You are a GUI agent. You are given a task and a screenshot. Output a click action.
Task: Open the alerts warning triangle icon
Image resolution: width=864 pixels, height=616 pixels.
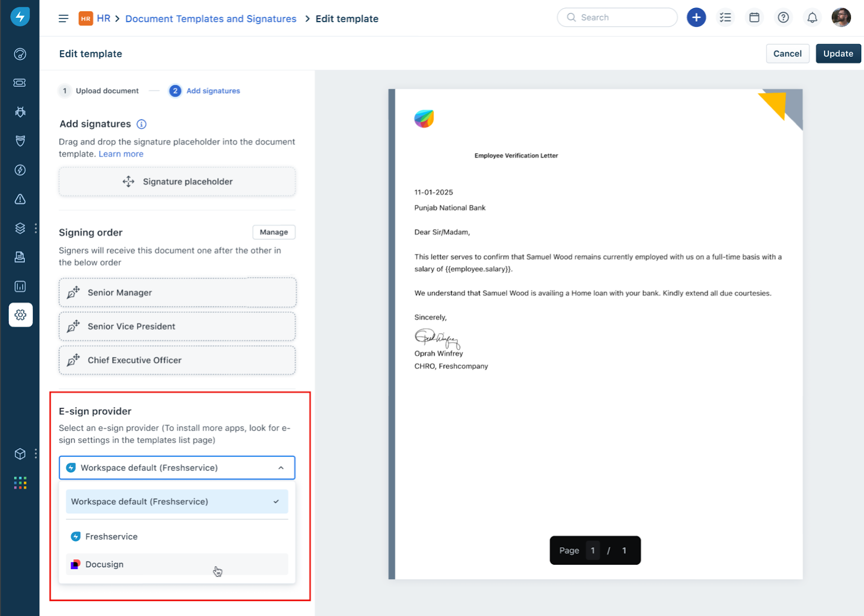(x=20, y=199)
